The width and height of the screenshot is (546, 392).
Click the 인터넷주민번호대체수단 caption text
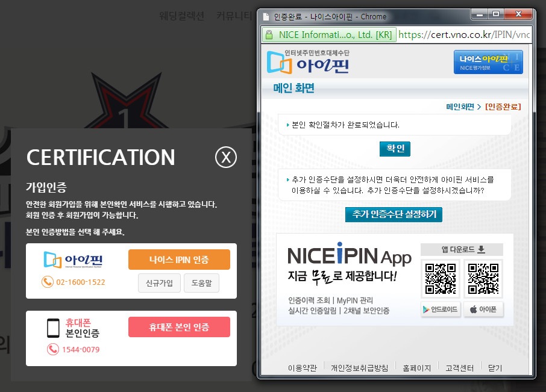tap(317, 52)
